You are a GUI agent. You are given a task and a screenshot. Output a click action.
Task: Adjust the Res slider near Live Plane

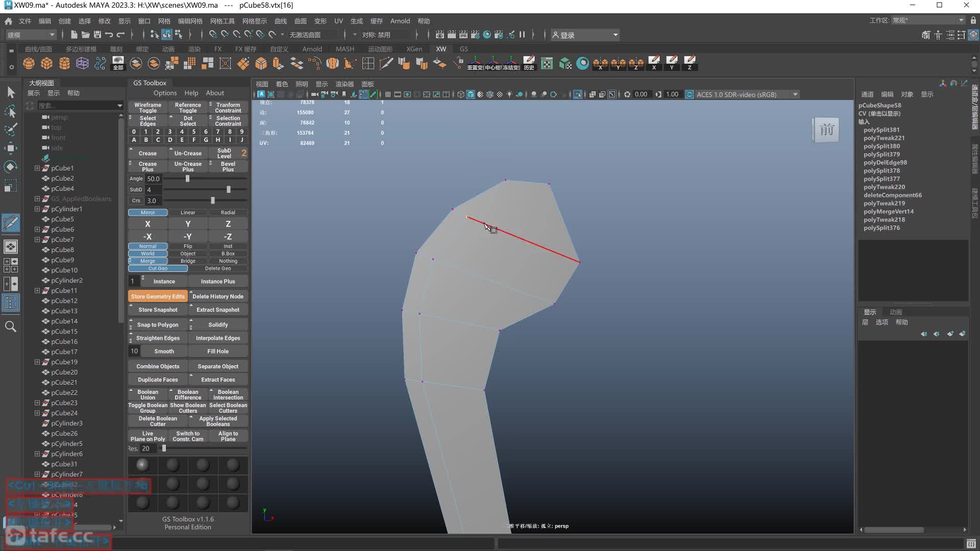coord(164,448)
